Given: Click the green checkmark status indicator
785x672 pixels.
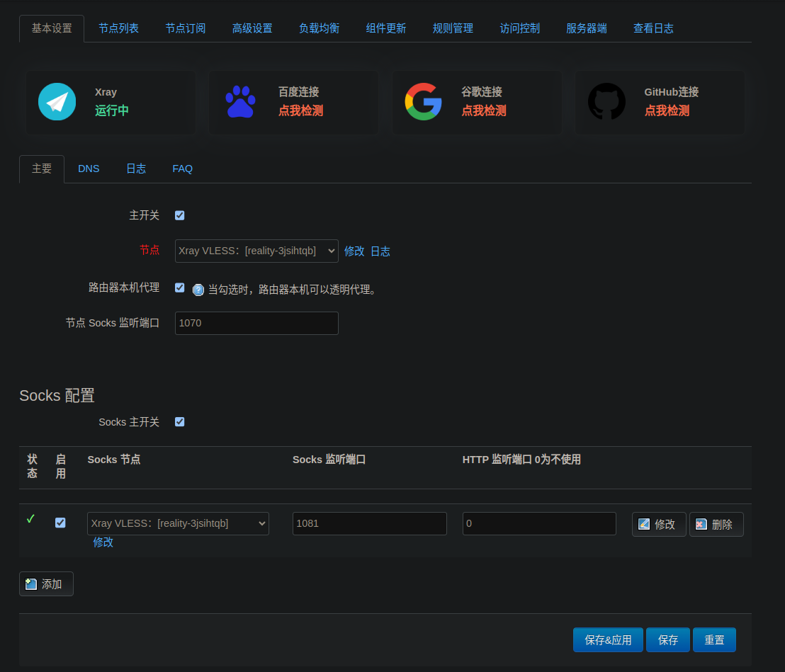Looking at the screenshot, I should point(30,518).
